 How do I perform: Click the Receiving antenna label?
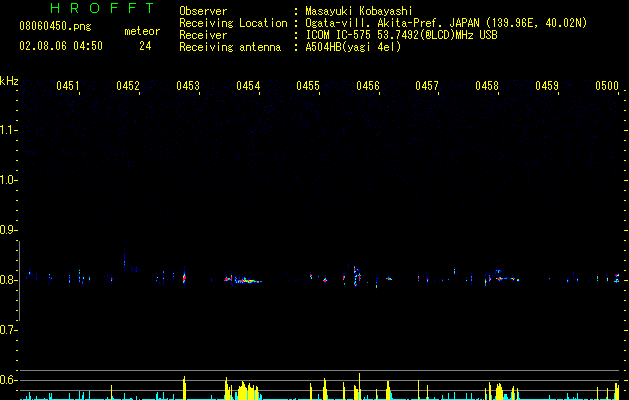point(230,47)
